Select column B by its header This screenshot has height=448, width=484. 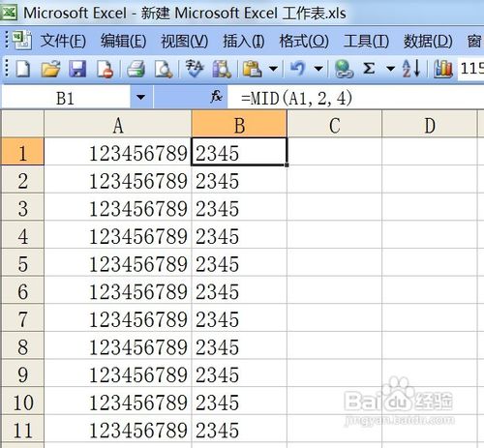[x=239, y=125]
